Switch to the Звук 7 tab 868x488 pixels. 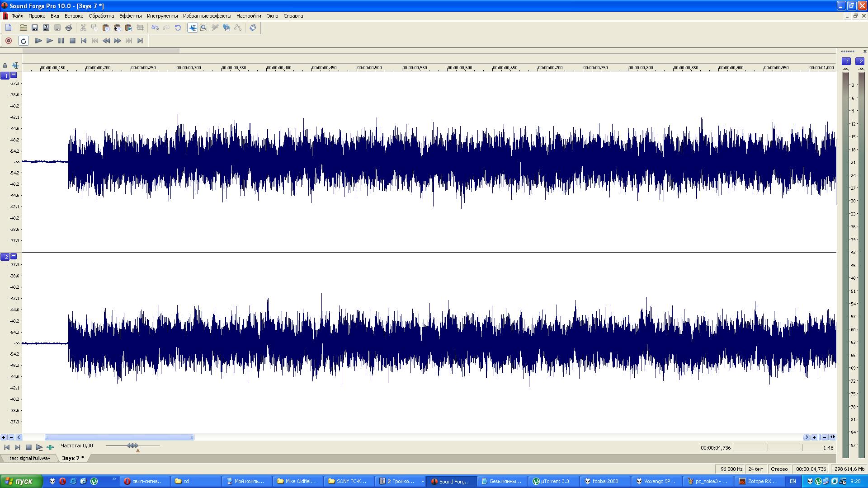[73, 458]
